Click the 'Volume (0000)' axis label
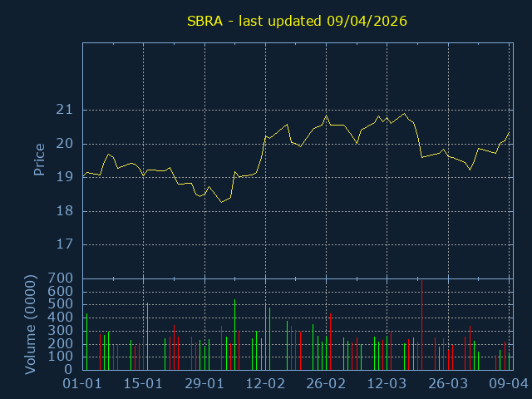This screenshot has height=399, width=532. (30, 325)
